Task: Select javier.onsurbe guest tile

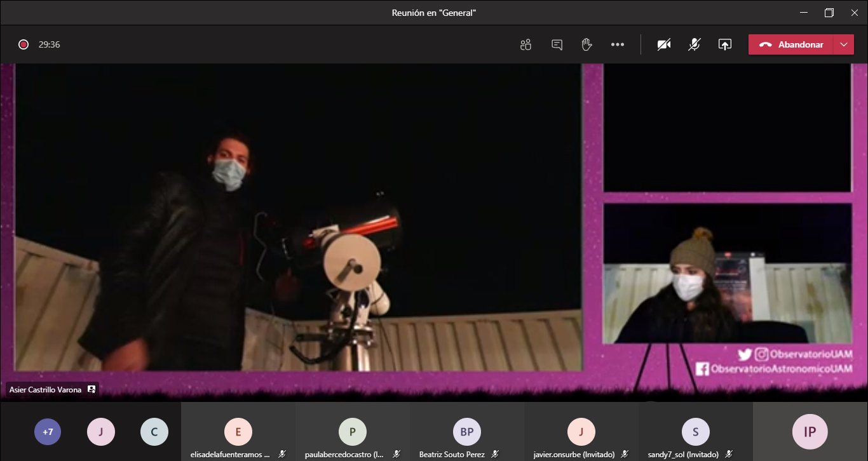Action: pyautogui.click(x=581, y=432)
